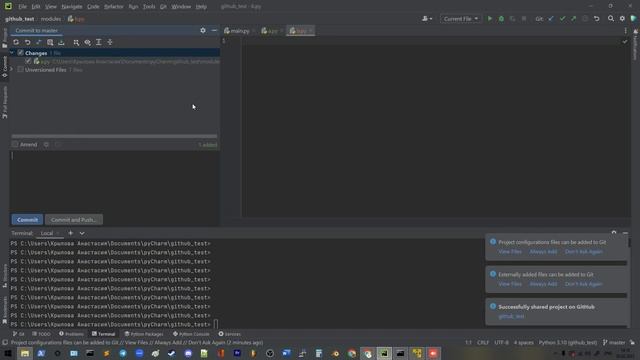Open the Navigate menu
Screen dimensions: 640x360
[x=72, y=7]
